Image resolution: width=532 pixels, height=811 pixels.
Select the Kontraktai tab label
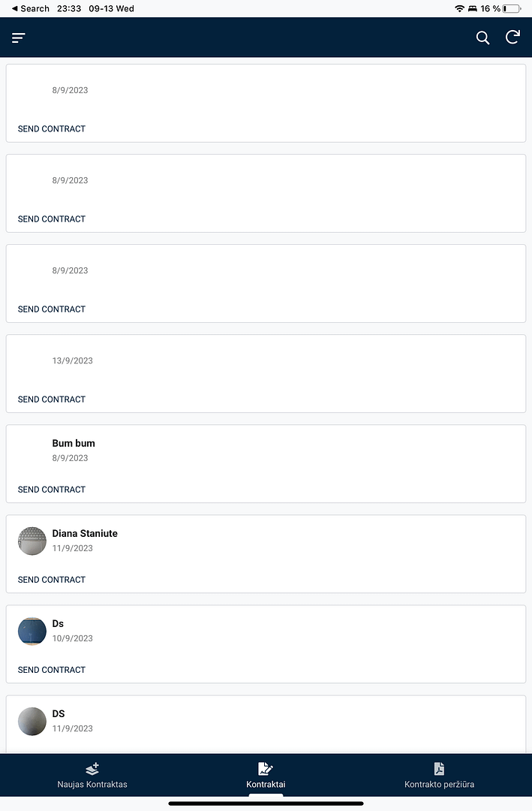(x=266, y=784)
